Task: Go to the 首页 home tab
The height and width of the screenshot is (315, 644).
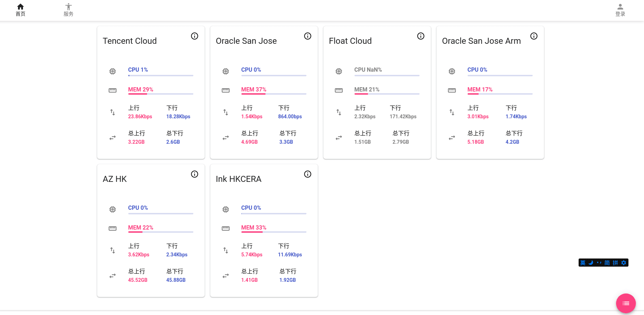Action: pyautogui.click(x=21, y=10)
